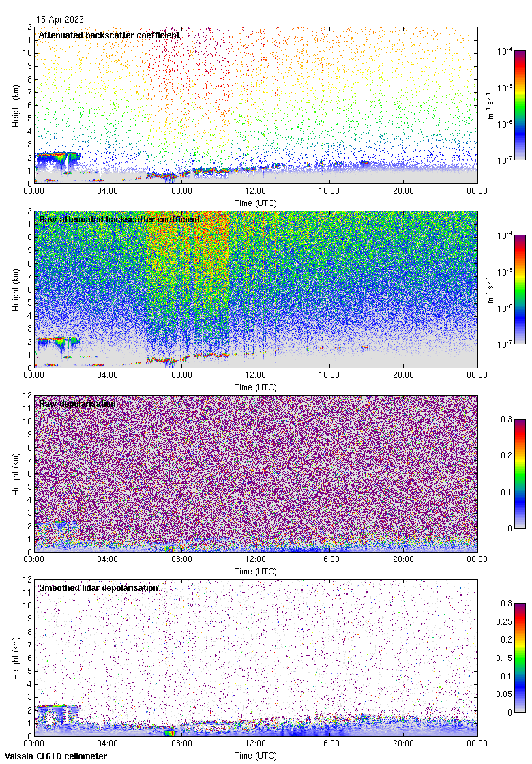Click the 16:00 tick label under the raw backscatter panel
This screenshot has height=764, width=532.
pyautogui.click(x=329, y=375)
